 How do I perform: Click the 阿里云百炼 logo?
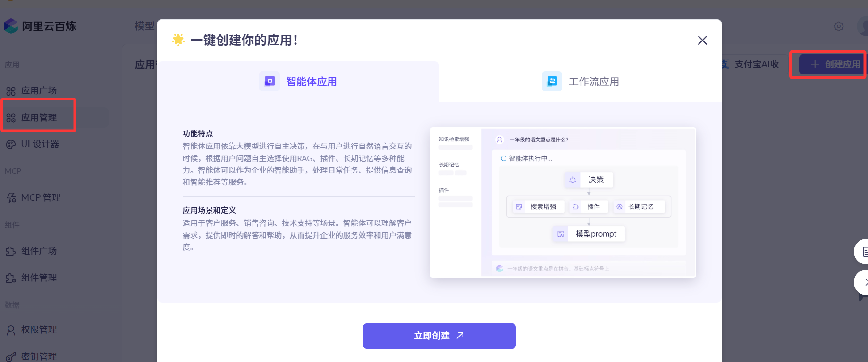click(40, 26)
